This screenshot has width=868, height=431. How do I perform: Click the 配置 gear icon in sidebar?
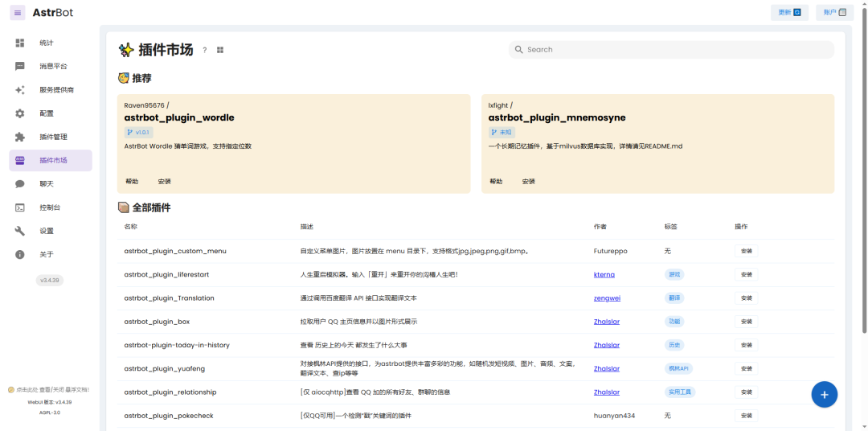click(20, 113)
